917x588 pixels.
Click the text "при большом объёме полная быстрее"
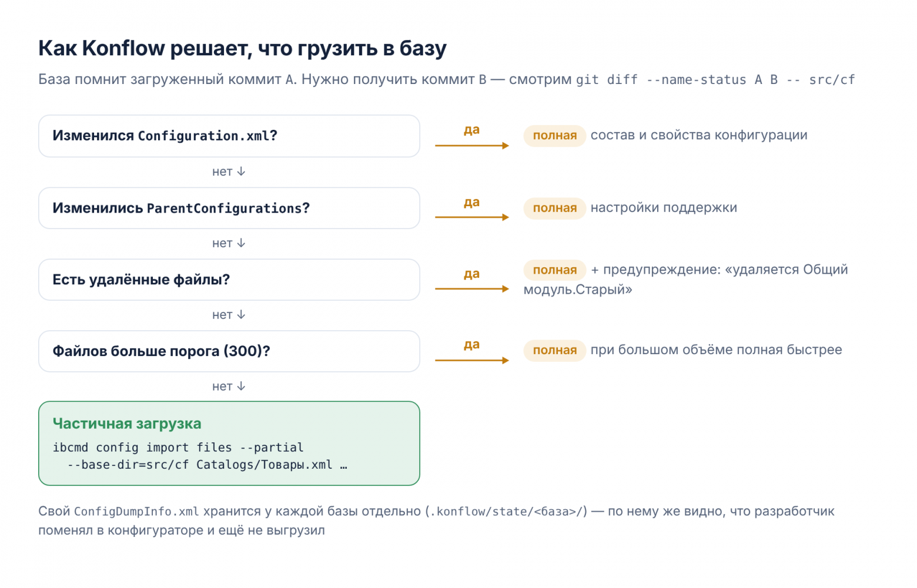pyautogui.click(x=716, y=350)
